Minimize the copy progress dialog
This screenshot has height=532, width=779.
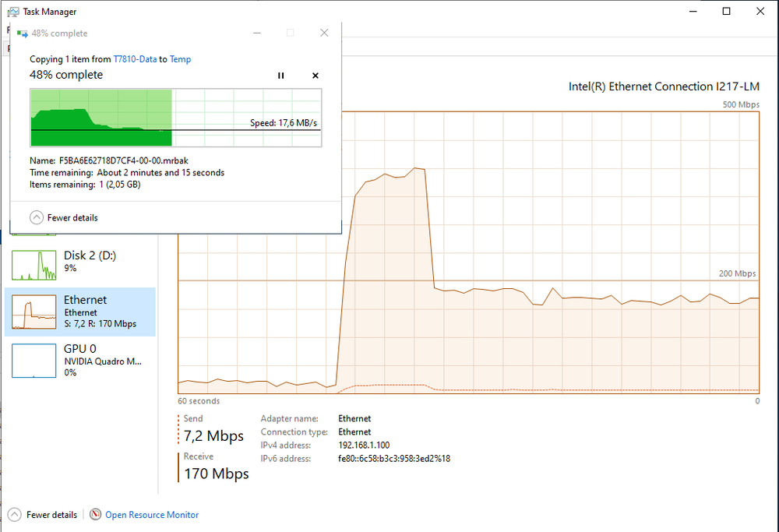[257, 33]
